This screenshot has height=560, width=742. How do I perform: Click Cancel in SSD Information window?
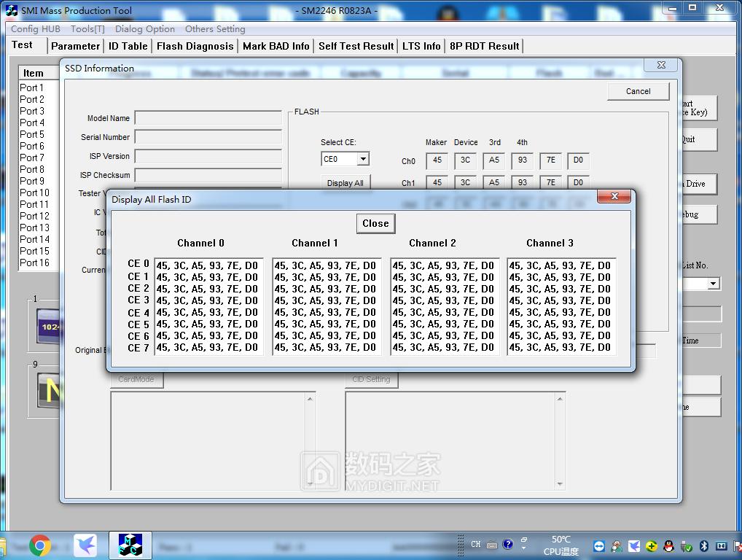coord(638,91)
